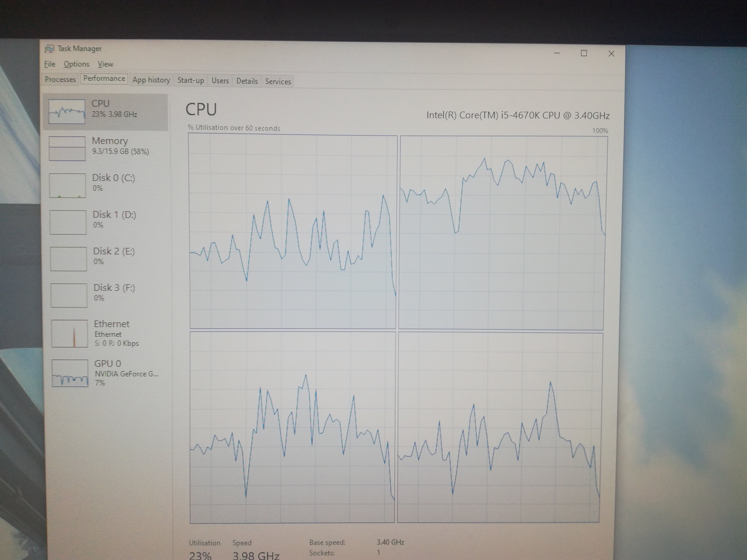Screen dimensions: 747x560
Task: Click the '% Utilisation over 60 seconds' label
Action: tap(234, 128)
